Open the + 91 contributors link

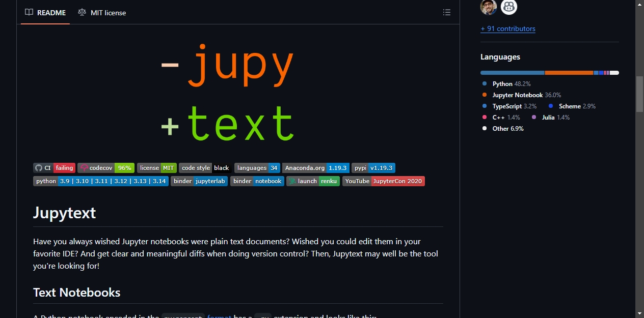point(508,28)
